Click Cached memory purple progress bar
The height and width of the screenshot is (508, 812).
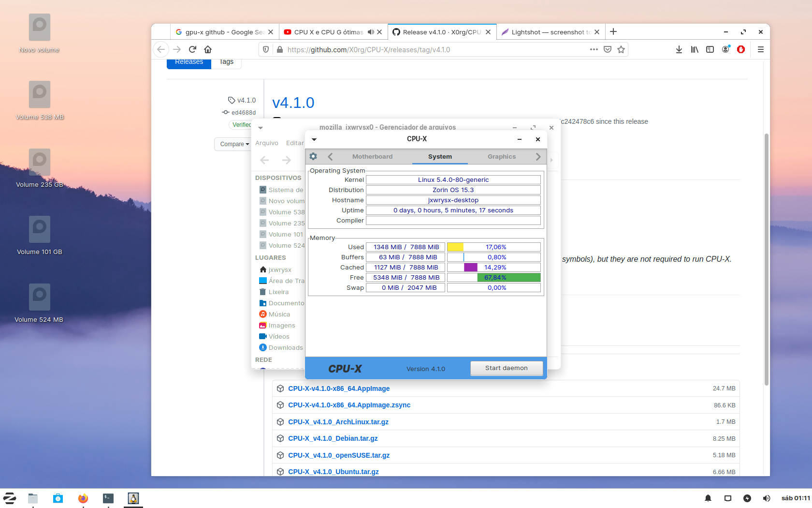pyautogui.click(x=494, y=268)
